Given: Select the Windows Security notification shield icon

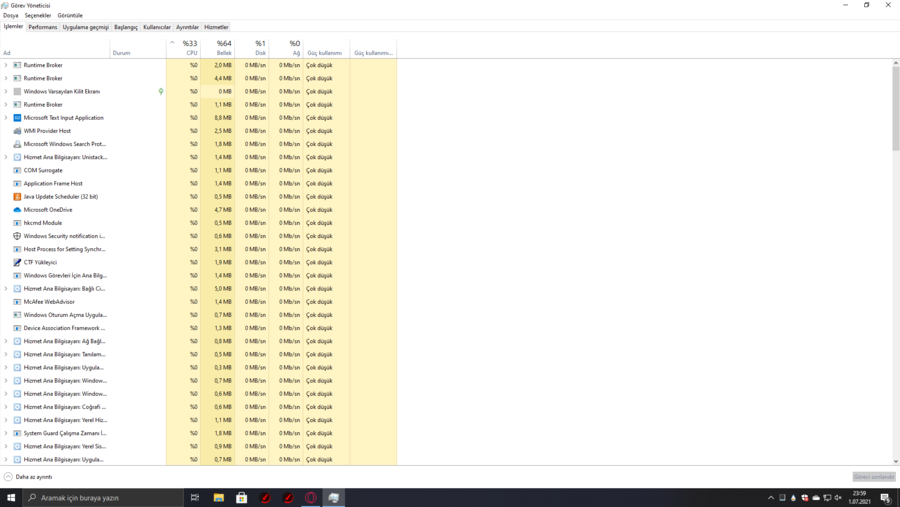Looking at the screenshot, I should (x=17, y=236).
